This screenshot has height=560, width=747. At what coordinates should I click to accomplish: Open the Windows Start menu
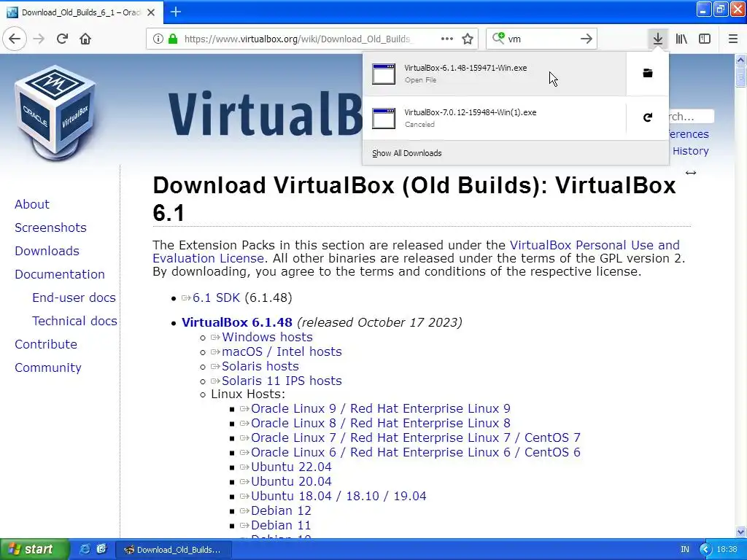pyautogui.click(x=34, y=549)
